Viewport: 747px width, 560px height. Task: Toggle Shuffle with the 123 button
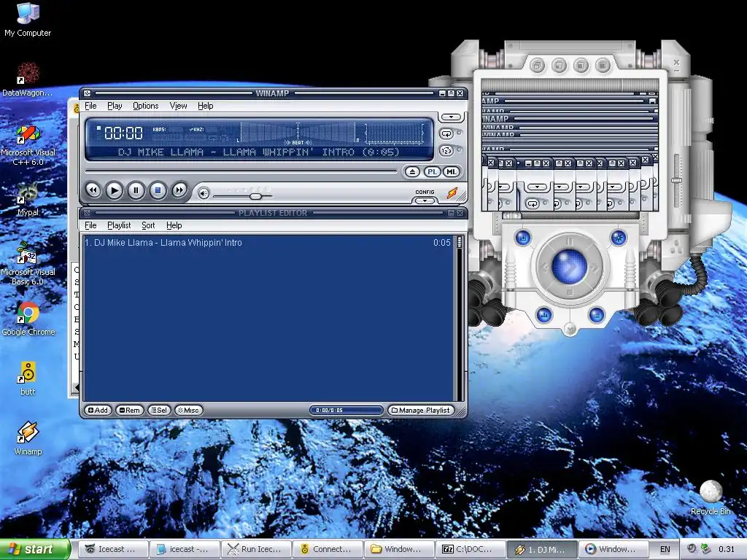tap(446, 151)
